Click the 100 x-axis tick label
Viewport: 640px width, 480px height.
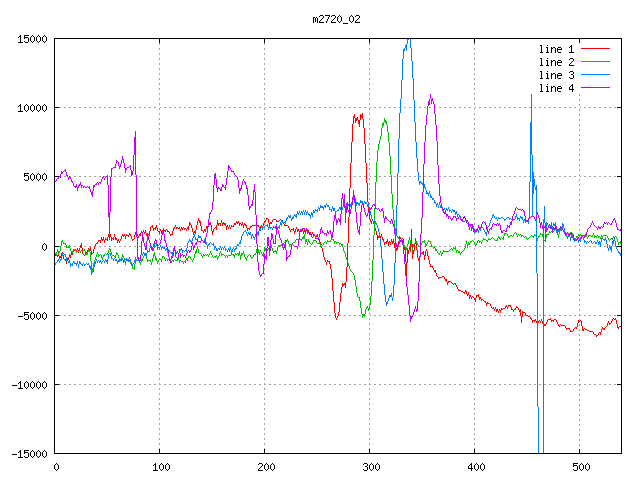pyautogui.click(x=160, y=467)
